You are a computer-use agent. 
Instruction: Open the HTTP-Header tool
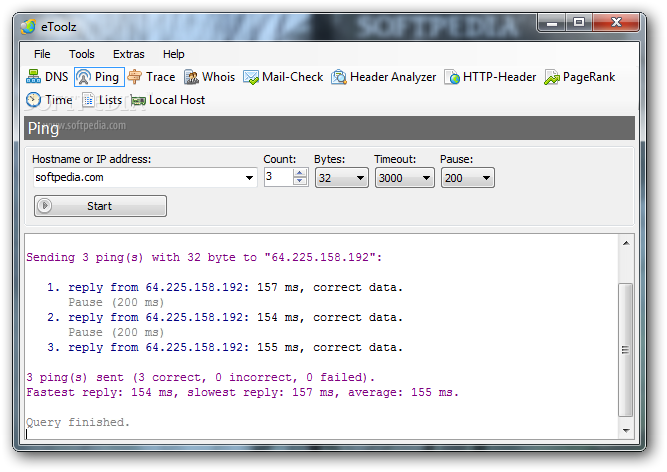click(x=490, y=77)
